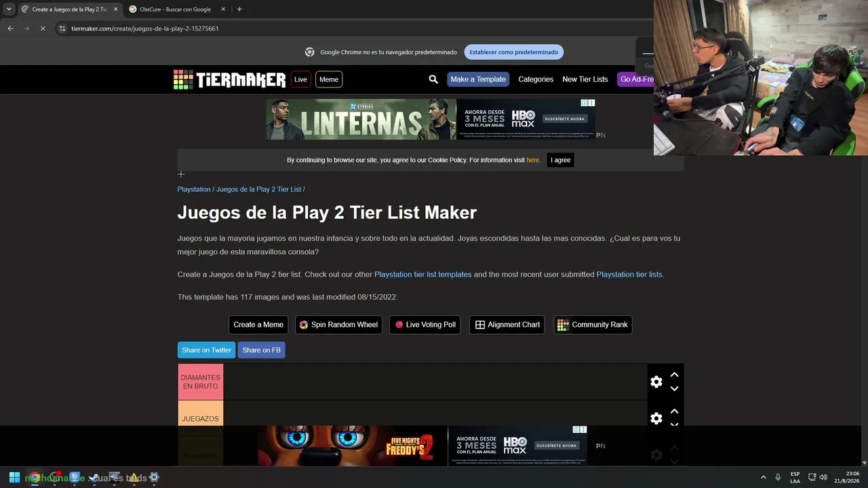This screenshot has height=488, width=868.
Task: Open Juegos de la Play 2 Tier List breadcrumb
Action: pos(258,189)
